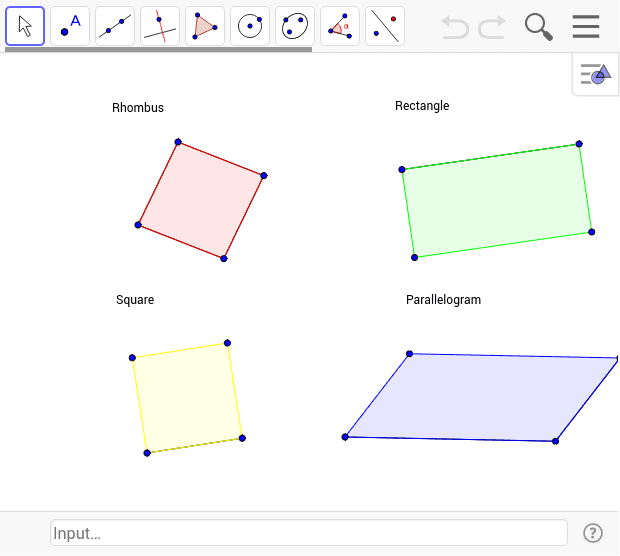
Task: Click the Rectangle label
Action: pyautogui.click(x=422, y=106)
